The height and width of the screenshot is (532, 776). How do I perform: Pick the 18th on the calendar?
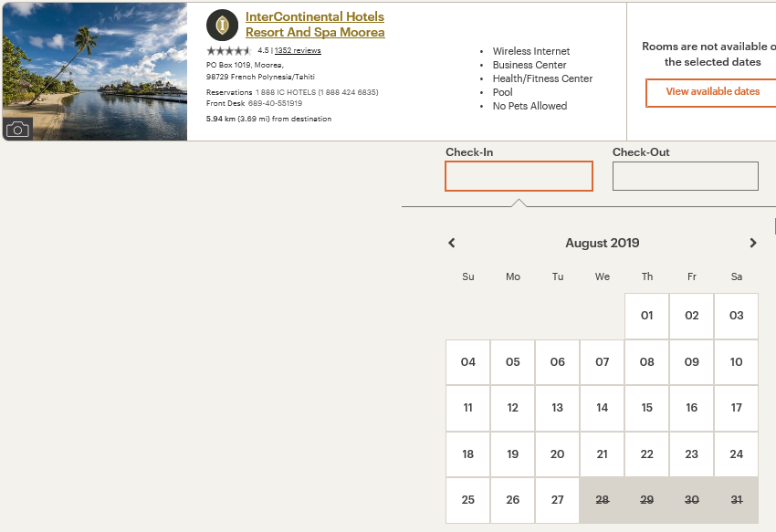pos(468,454)
